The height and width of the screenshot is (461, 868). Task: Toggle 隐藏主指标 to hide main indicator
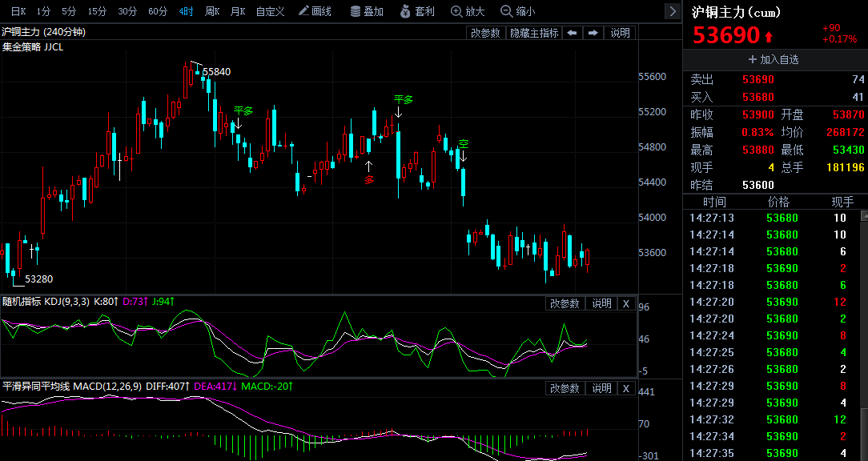pos(534,33)
